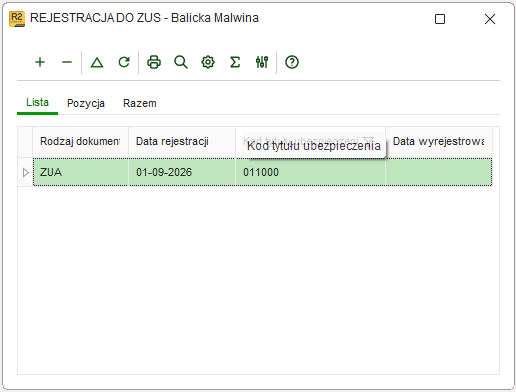516x392 pixels.
Task: Click the empty Data wyrejestrowania cell in ZUA row
Action: point(439,172)
